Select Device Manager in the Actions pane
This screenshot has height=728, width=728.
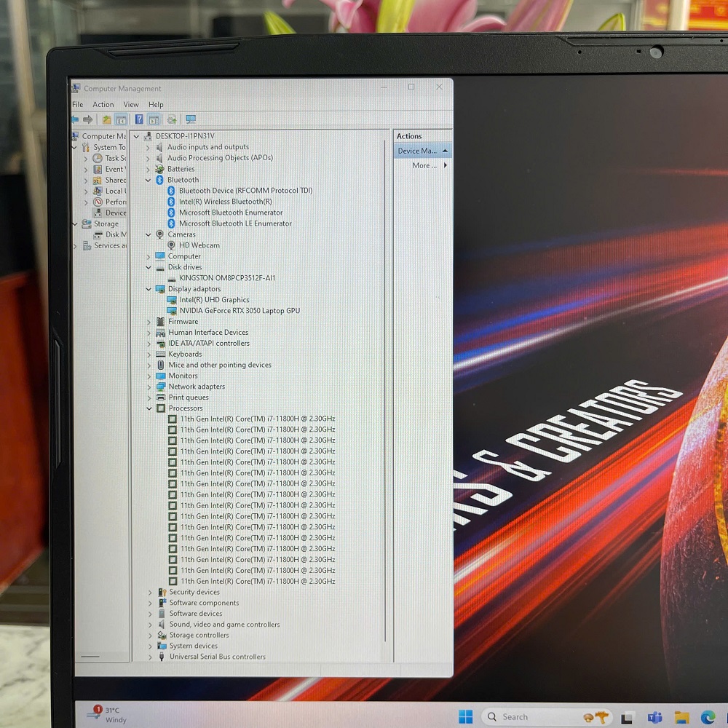419,151
